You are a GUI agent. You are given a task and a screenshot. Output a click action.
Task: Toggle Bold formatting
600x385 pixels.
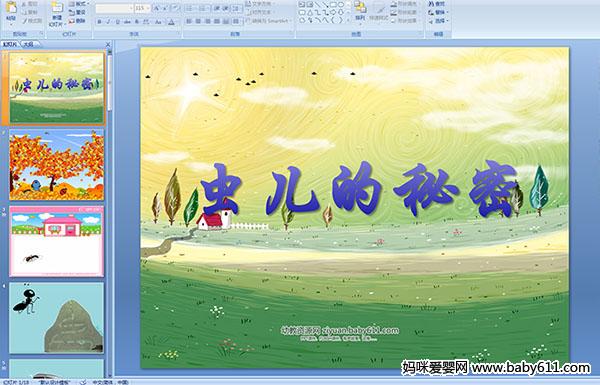pos(99,22)
